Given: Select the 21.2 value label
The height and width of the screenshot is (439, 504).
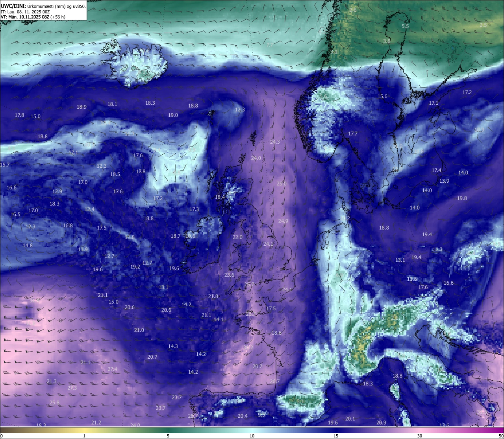Looking at the screenshot, I should (x=96, y=422).
